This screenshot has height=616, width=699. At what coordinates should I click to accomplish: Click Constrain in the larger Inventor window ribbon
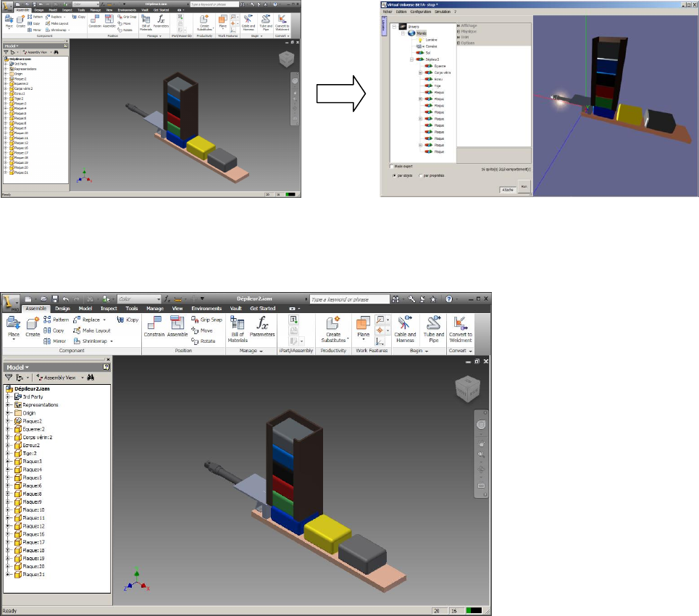(154, 327)
